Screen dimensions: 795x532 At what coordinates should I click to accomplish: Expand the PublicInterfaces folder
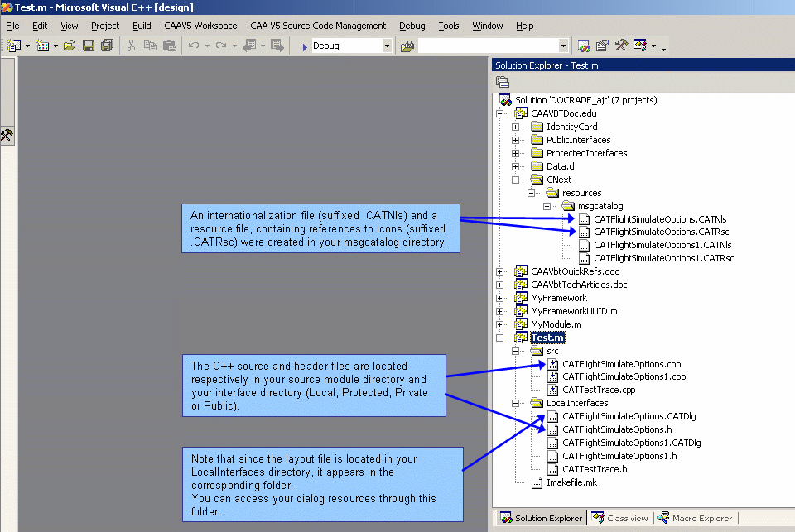(x=516, y=140)
